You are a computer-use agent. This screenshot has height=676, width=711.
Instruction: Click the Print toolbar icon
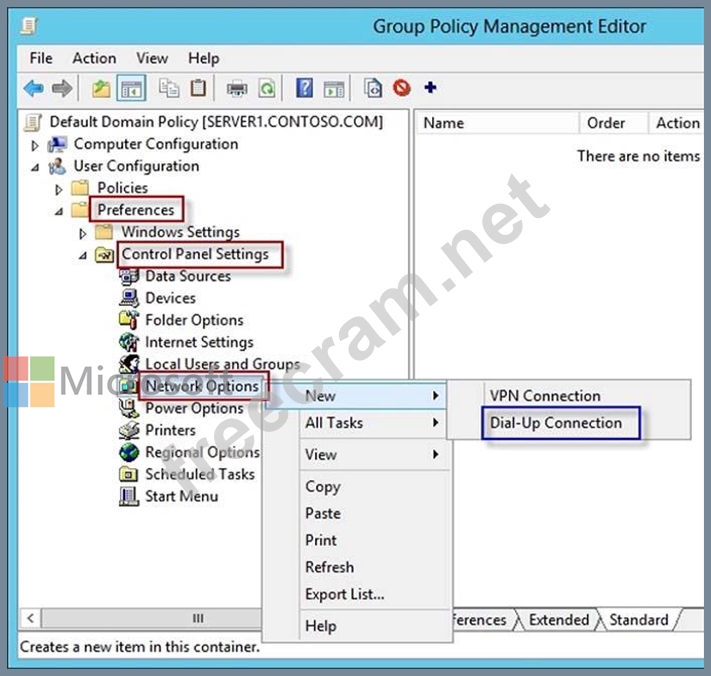237,88
